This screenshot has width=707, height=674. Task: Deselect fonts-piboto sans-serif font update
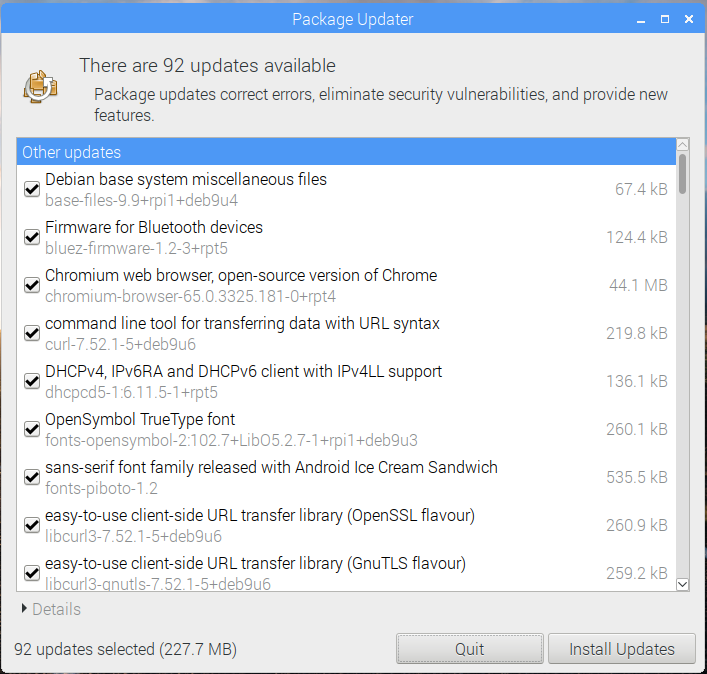32,477
